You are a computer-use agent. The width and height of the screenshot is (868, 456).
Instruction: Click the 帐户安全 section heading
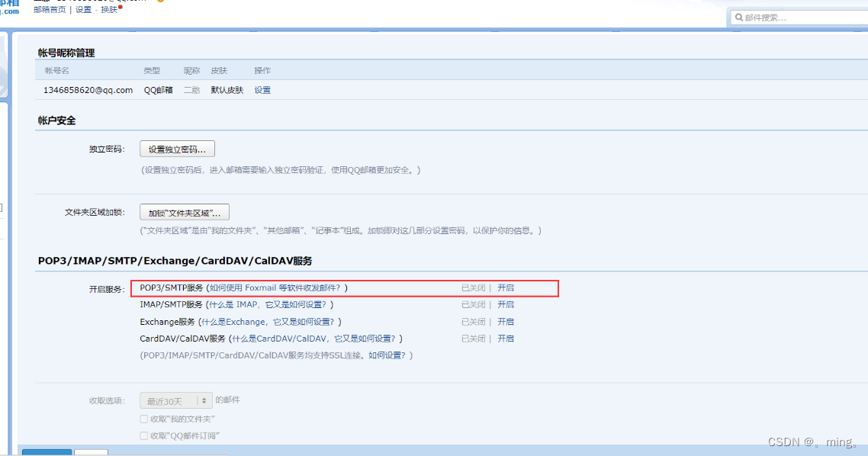(56, 120)
